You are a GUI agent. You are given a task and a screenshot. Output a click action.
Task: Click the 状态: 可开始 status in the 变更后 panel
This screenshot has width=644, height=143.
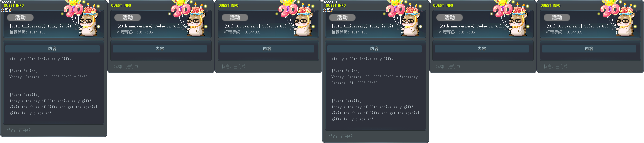pos(341,136)
